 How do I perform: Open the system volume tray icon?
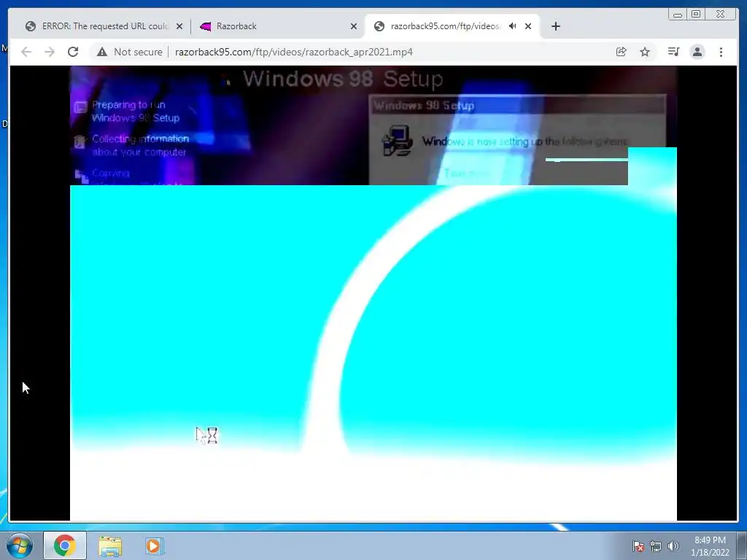(673, 546)
